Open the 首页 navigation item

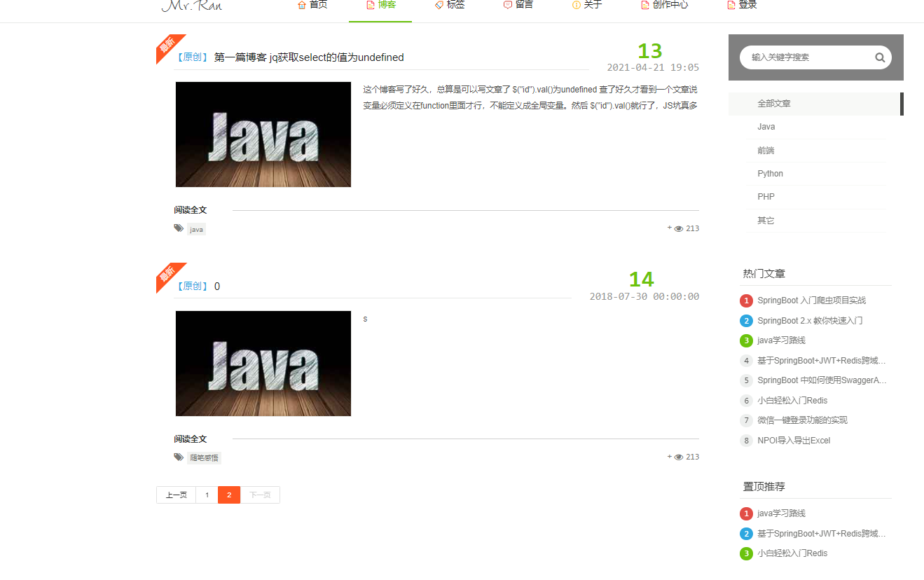(x=312, y=5)
